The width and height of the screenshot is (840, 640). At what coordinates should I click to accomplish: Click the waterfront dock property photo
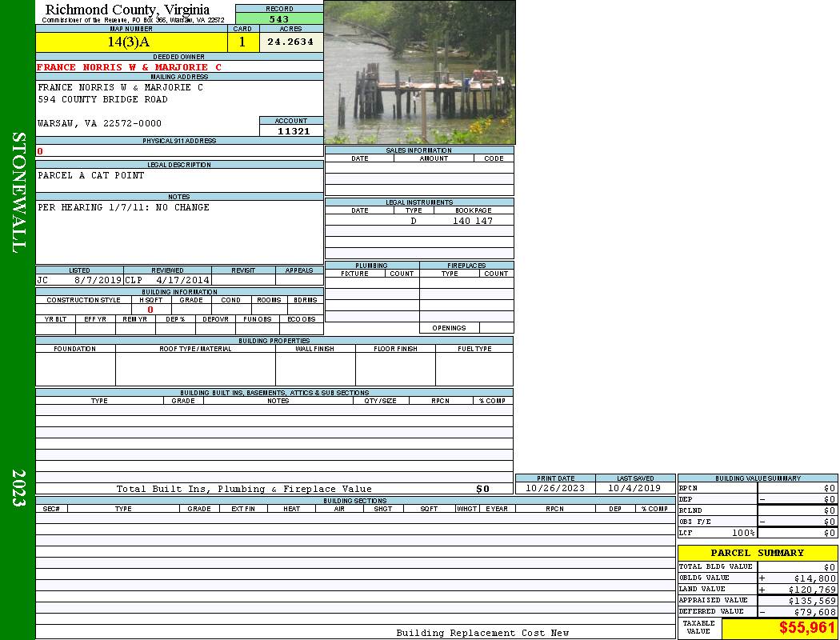tap(419, 72)
